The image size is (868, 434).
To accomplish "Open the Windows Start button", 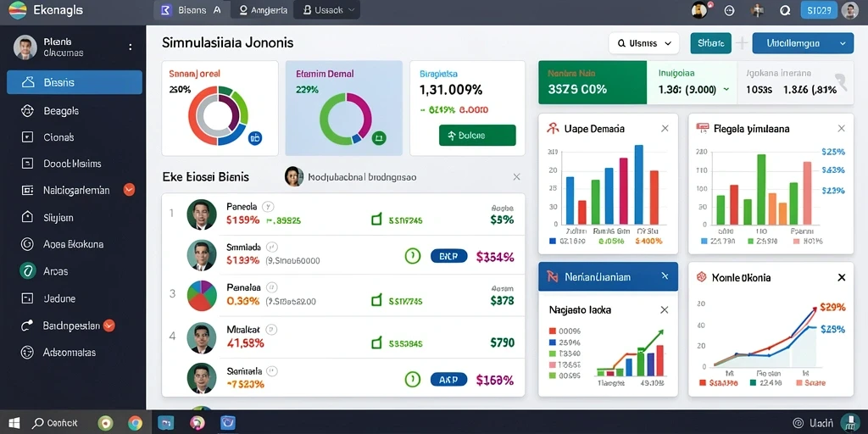I will [x=14, y=424].
